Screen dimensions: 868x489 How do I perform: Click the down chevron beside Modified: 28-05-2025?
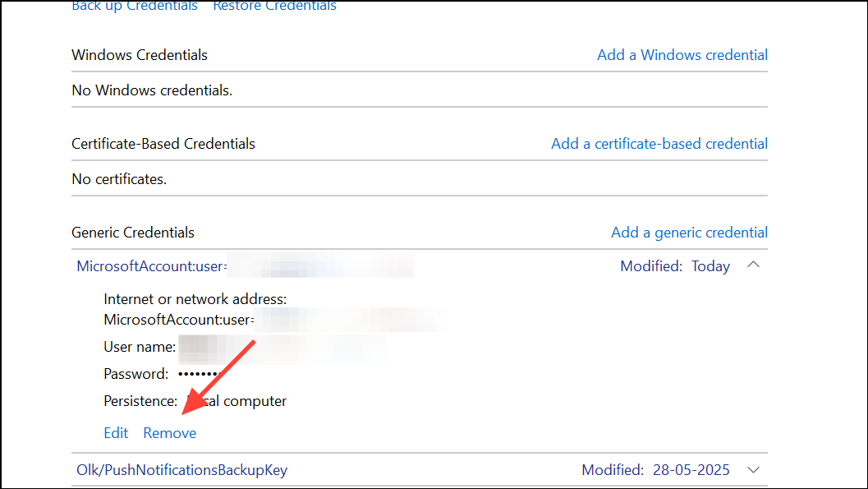tap(753, 469)
